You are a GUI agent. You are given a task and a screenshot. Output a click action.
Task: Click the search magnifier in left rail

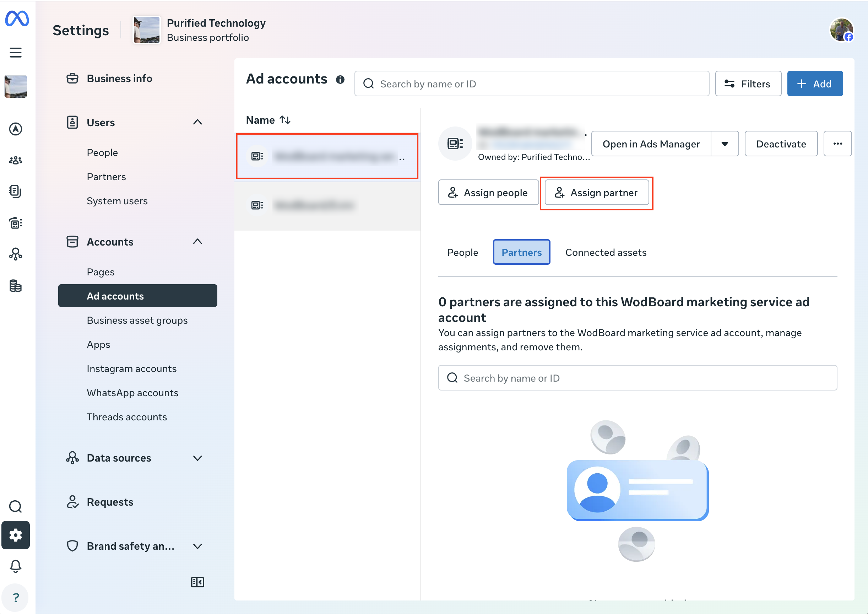click(16, 506)
